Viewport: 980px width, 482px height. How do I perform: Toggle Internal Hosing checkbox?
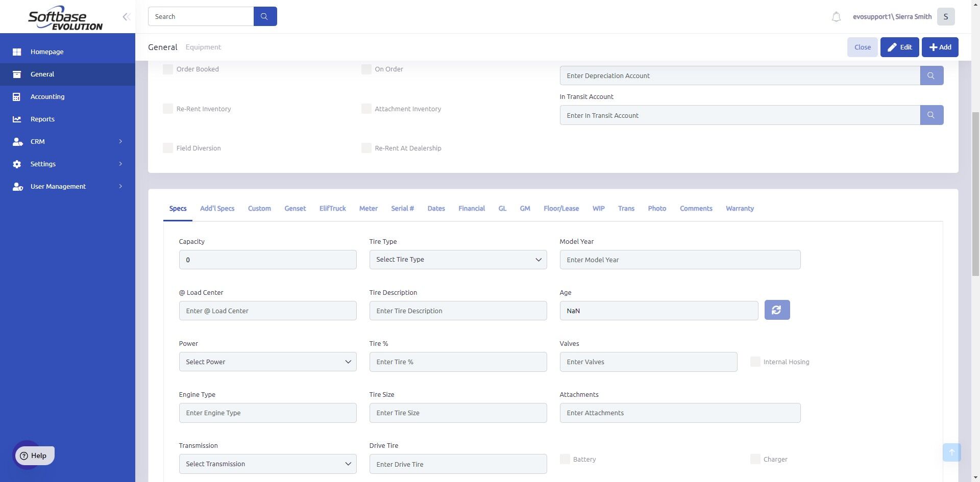tap(755, 362)
